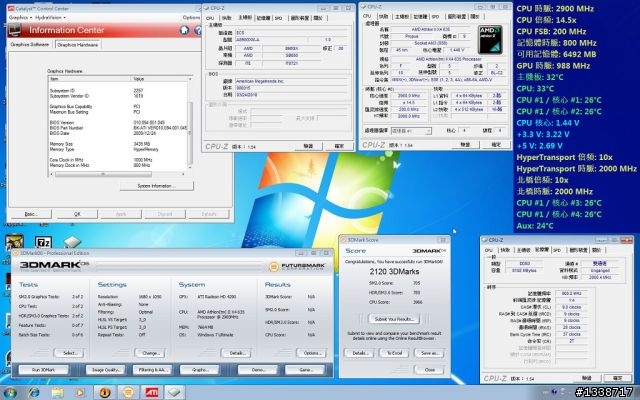
Task: Open the Windows Start orb
Action: 10,393
